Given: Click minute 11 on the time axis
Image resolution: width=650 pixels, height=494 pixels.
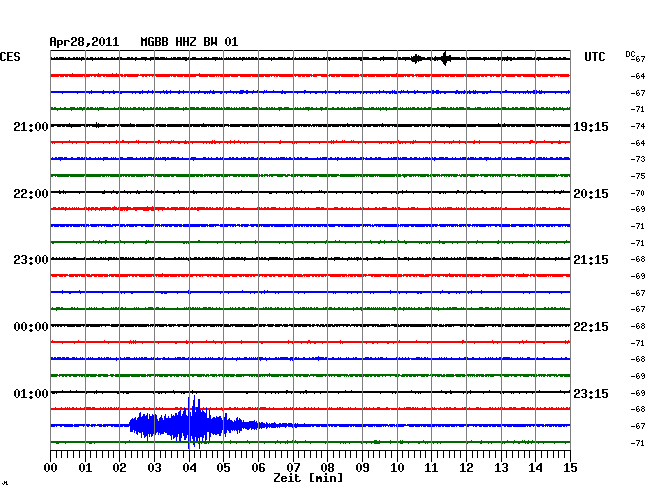Looking at the screenshot, I should 432,468.
